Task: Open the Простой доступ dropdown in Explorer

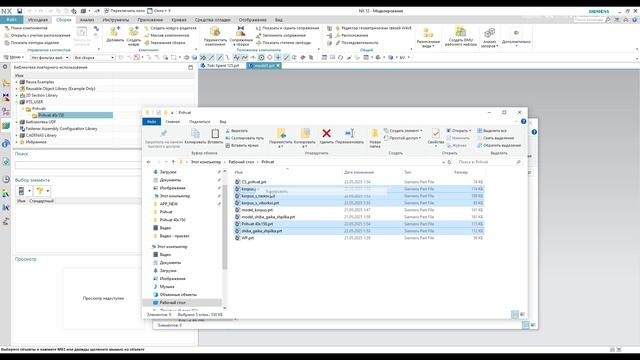Action: point(402,138)
